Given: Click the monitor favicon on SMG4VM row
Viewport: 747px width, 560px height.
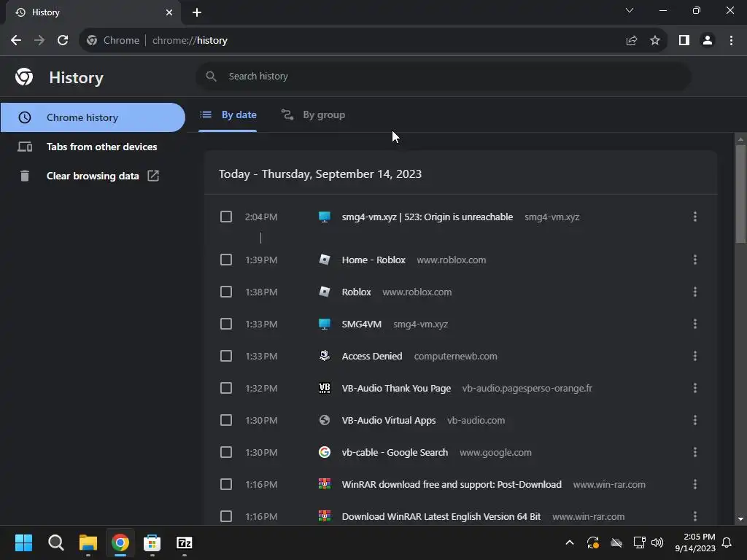Looking at the screenshot, I should pyautogui.click(x=325, y=324).
